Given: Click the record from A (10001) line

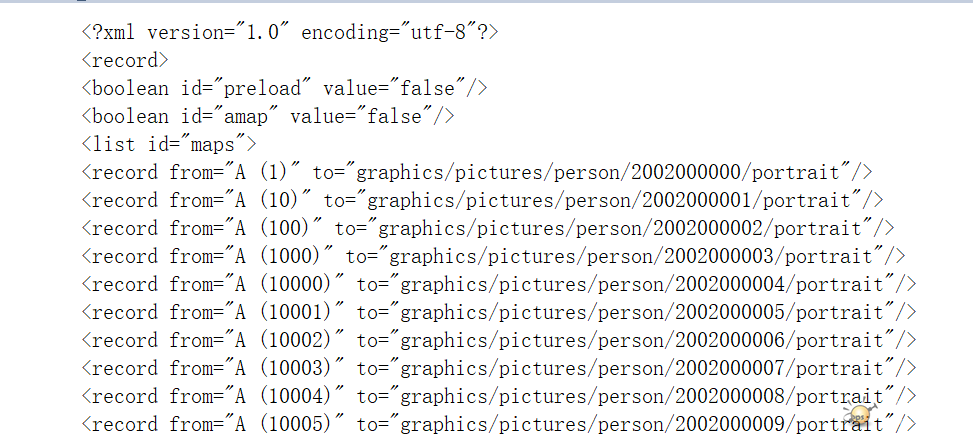Looking at the screenshot, I should [499, 312].
